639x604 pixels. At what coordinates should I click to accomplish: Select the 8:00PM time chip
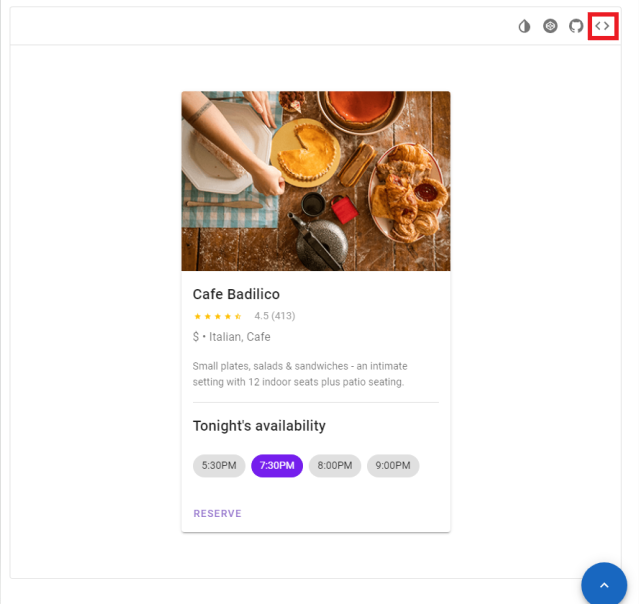pyautogui.click(x=335, y=465)
